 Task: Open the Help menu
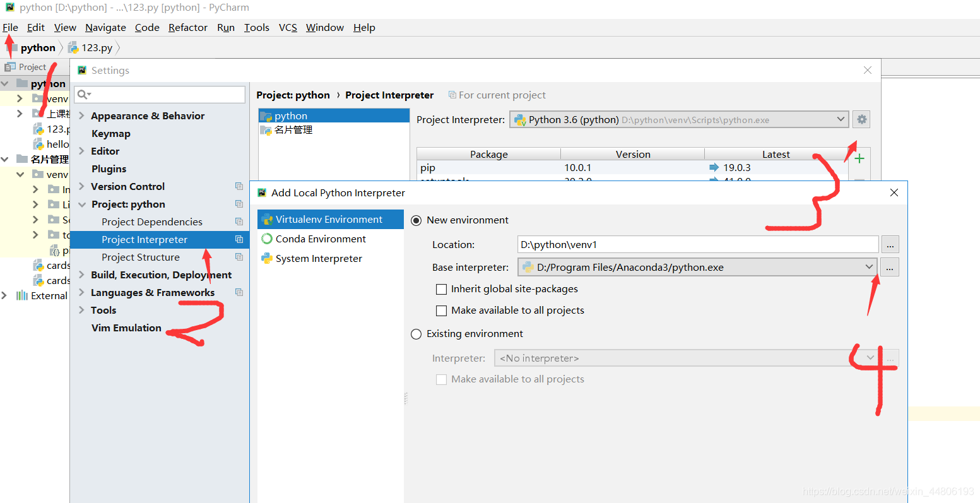[x=364, y=27]
